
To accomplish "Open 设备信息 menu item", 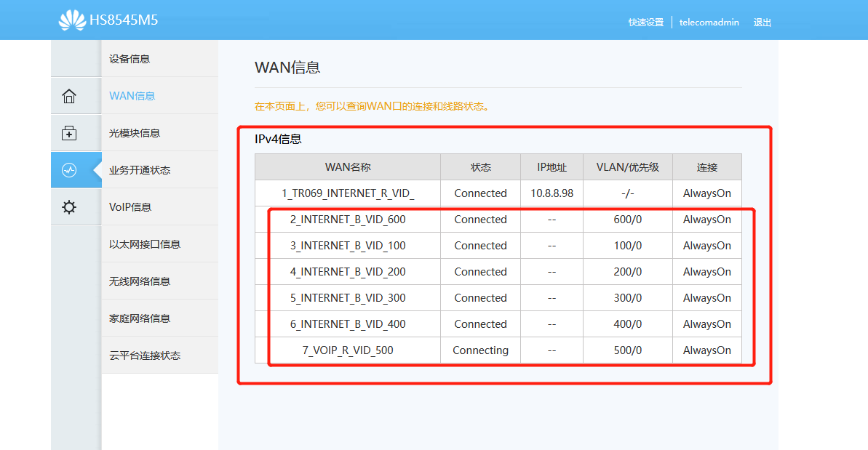I will click(x=130, y=59).
